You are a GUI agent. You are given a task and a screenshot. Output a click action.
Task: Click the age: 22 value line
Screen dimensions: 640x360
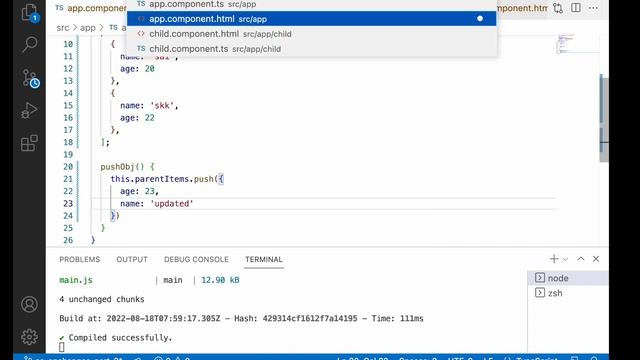tap(137, 118)
